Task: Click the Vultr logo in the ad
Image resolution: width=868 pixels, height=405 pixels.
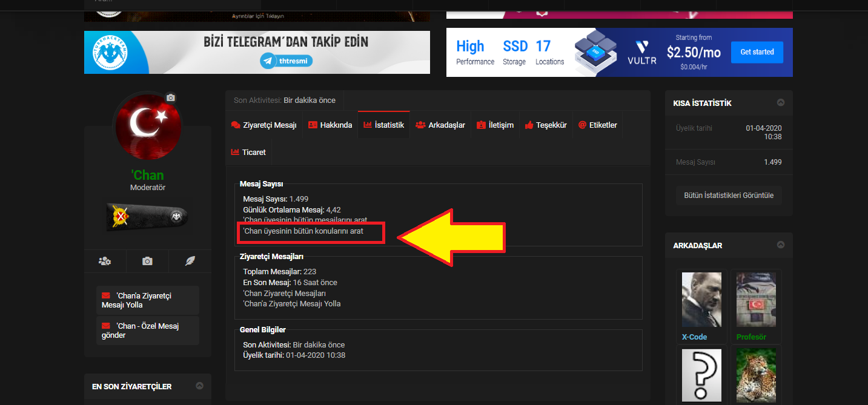Action: pyautogui.click(x=641, y=52)
